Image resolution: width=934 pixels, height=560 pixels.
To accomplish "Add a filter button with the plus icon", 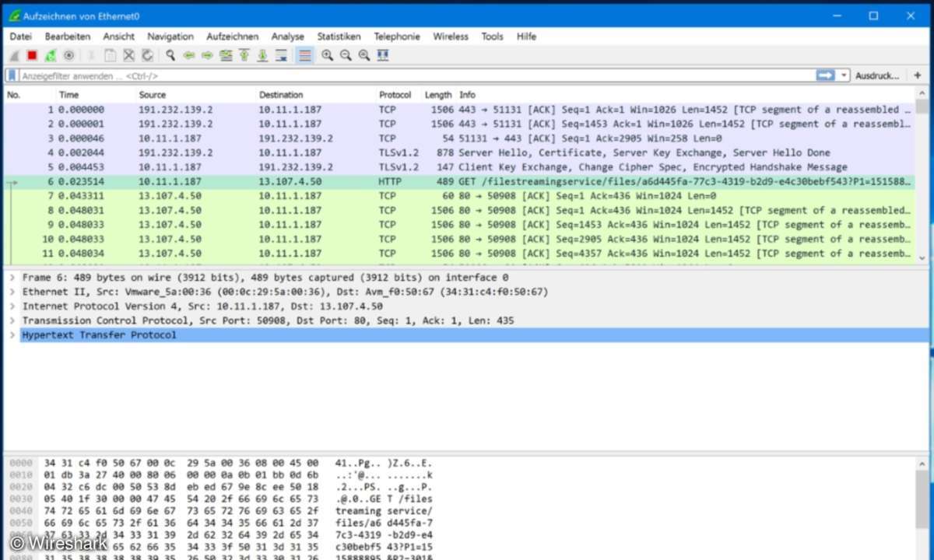I will 918,75.
